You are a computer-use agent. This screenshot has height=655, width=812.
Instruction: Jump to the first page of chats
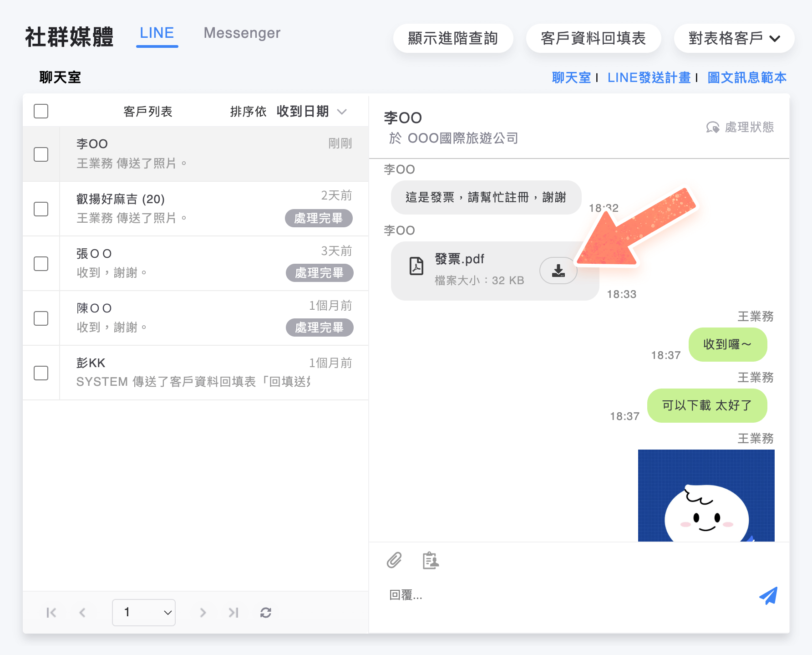click(51, 613)
